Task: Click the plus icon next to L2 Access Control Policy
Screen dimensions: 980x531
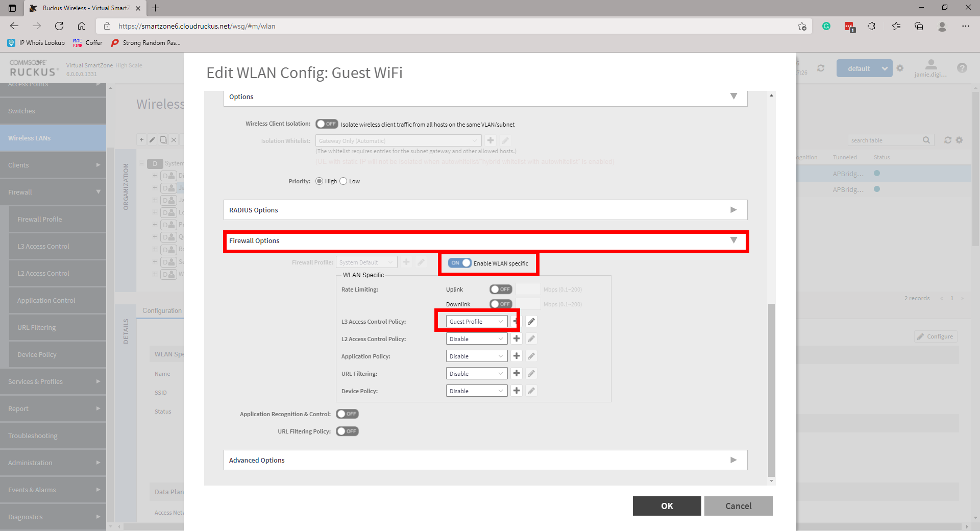Action: point(517,339)
